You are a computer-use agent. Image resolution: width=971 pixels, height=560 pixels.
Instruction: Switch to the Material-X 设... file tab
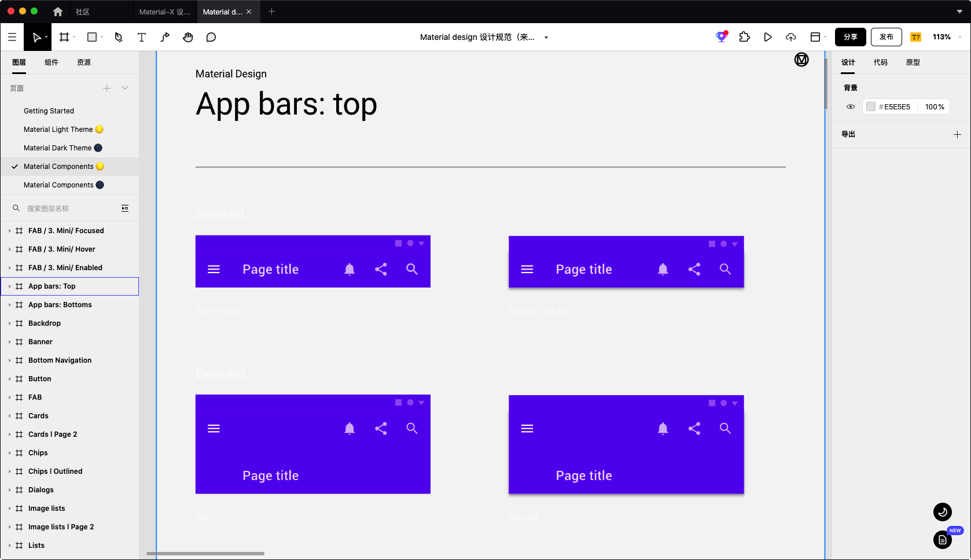[x=165, y=12]
